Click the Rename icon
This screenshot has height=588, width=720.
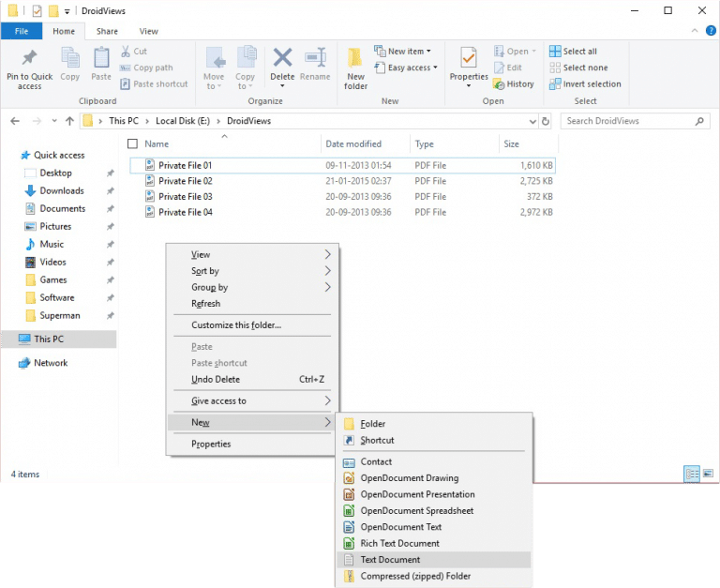315,57
